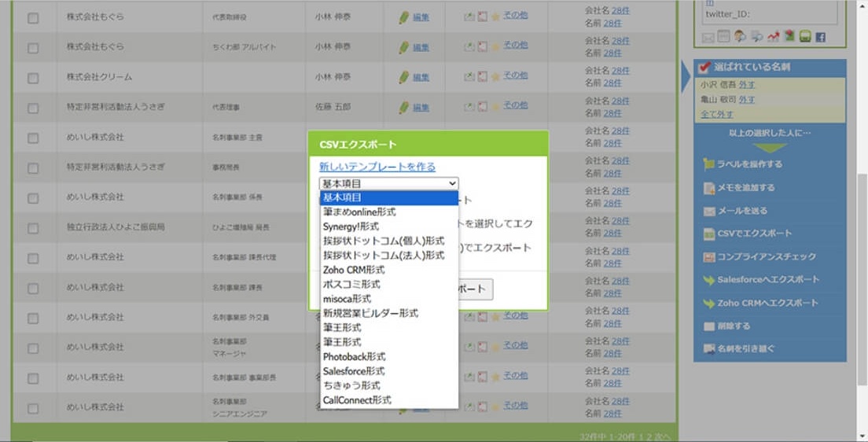
Task: Open the 新しいテンプレートを作る link
Action: click(x=377, y=167)
